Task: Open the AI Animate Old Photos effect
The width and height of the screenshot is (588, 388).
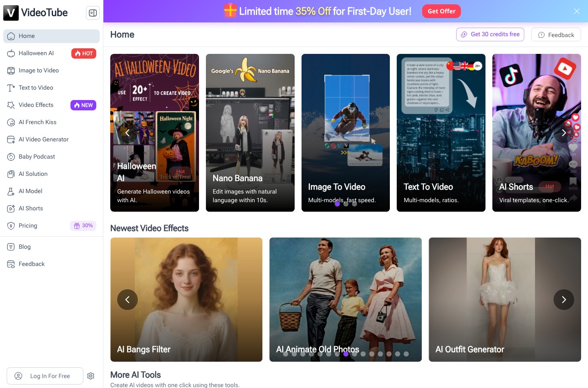Action: point(345,300)
